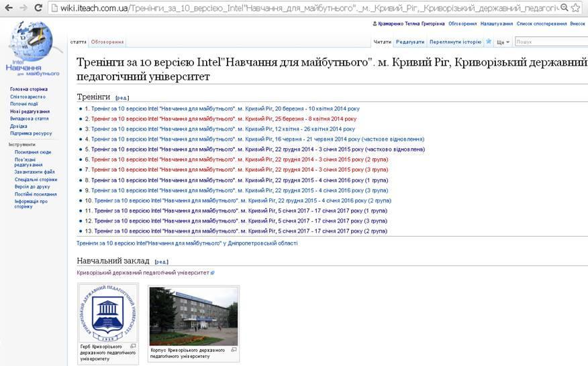Viewport: 588px width, 366px height.
Task: Open Довідка sidebar link
Action: (x=18, y=126)
